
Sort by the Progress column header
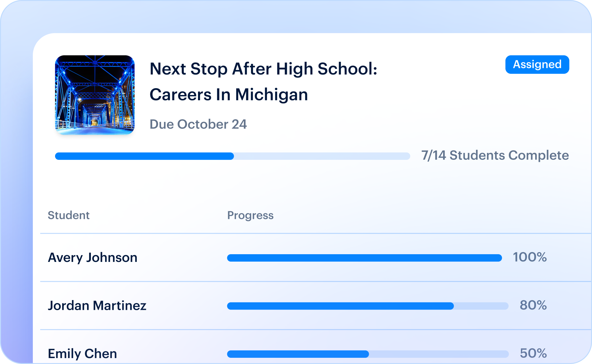pos(250,216)
